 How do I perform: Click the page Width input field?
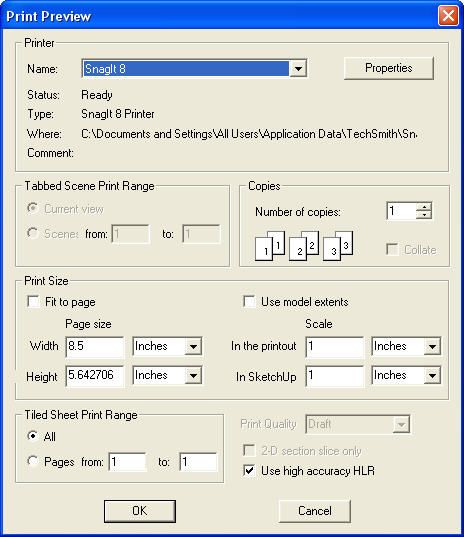(x=95, y=346)
